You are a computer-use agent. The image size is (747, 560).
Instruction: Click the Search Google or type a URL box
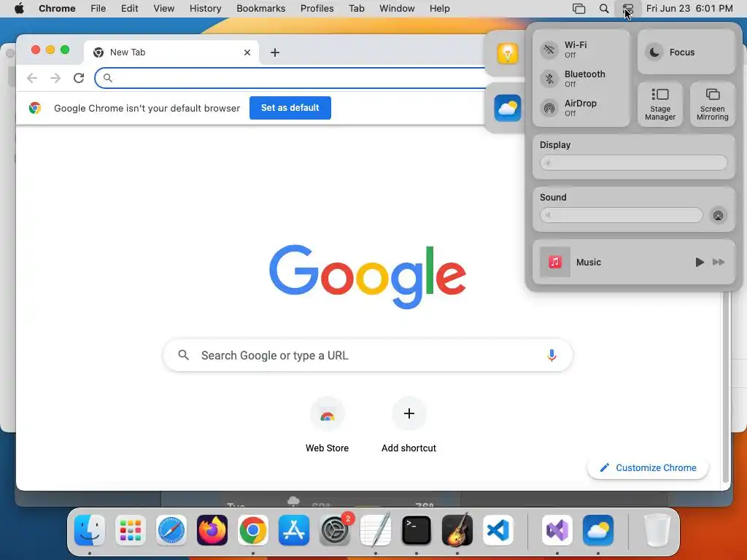click(368, 355)
